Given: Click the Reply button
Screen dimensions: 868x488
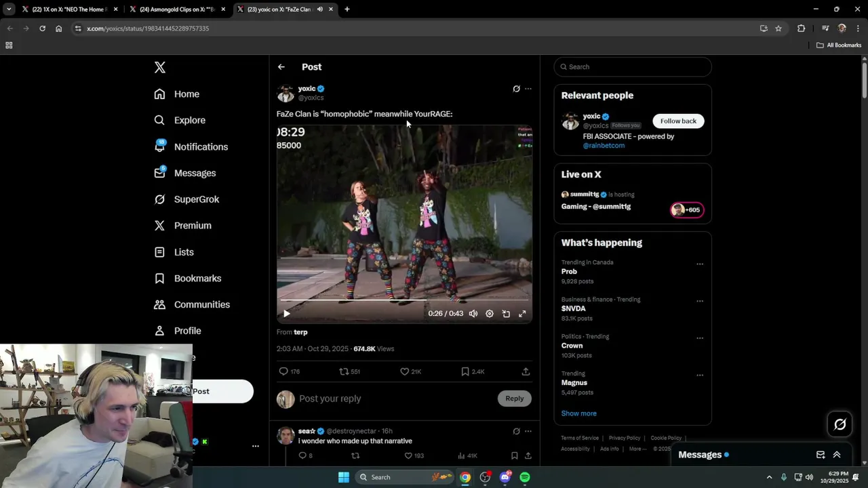Looking at the screenshot, I should tap(515, 399).
